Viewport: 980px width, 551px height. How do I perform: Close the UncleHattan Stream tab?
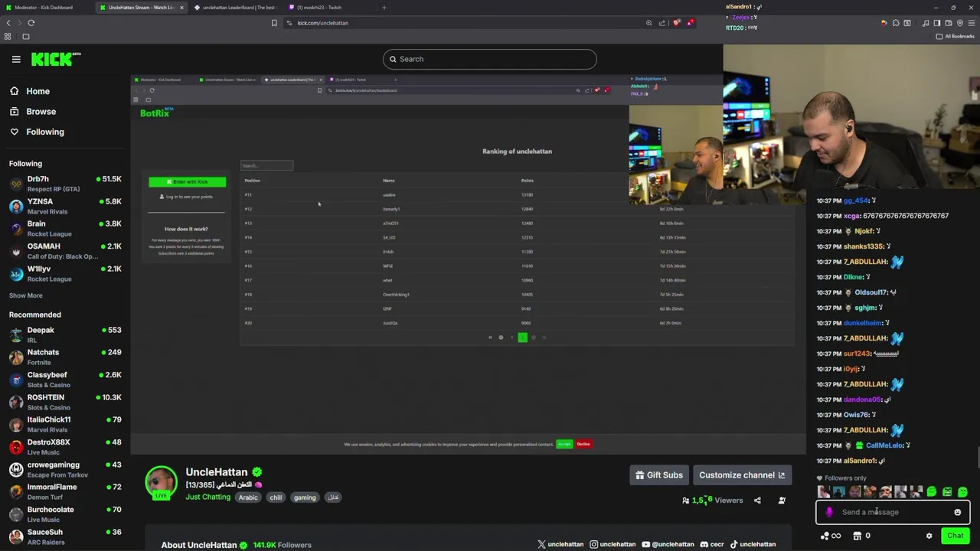[181, 8]
